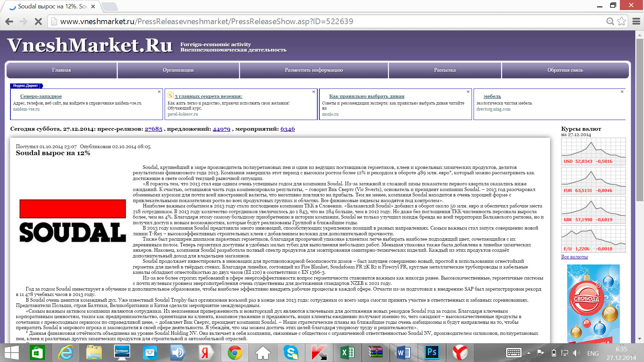This screenshot has height=362, width=644.
Task: Go back using the browser back arrow
Action: point(9,21)
